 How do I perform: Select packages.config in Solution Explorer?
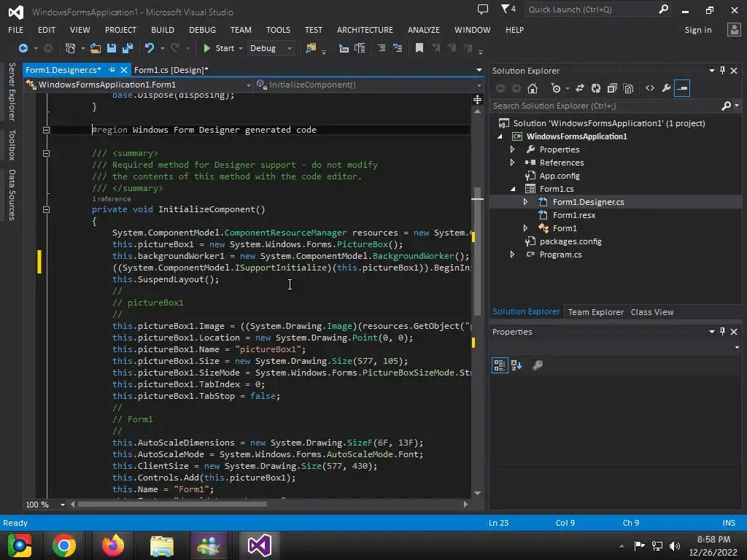point(570,241)
